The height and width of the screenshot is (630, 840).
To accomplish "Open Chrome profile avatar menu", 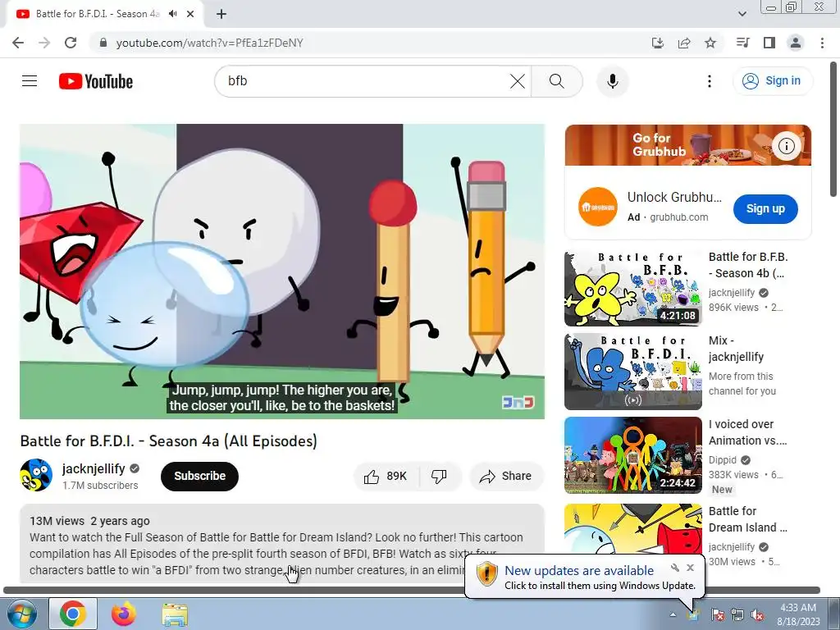I will pos(796,43).
